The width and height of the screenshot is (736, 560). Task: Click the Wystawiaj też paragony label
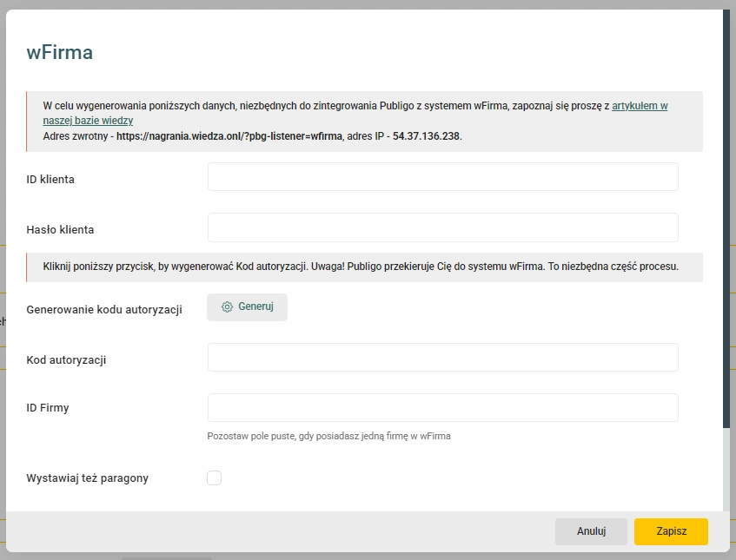tap(87, 478)
